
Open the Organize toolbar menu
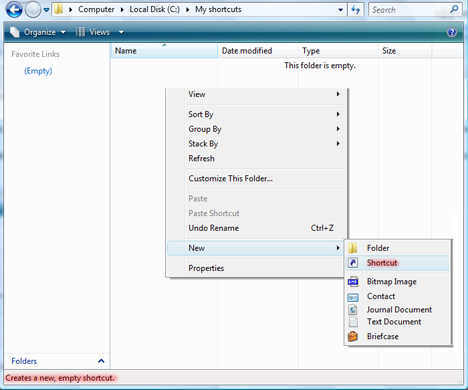(x=37, y=32)
